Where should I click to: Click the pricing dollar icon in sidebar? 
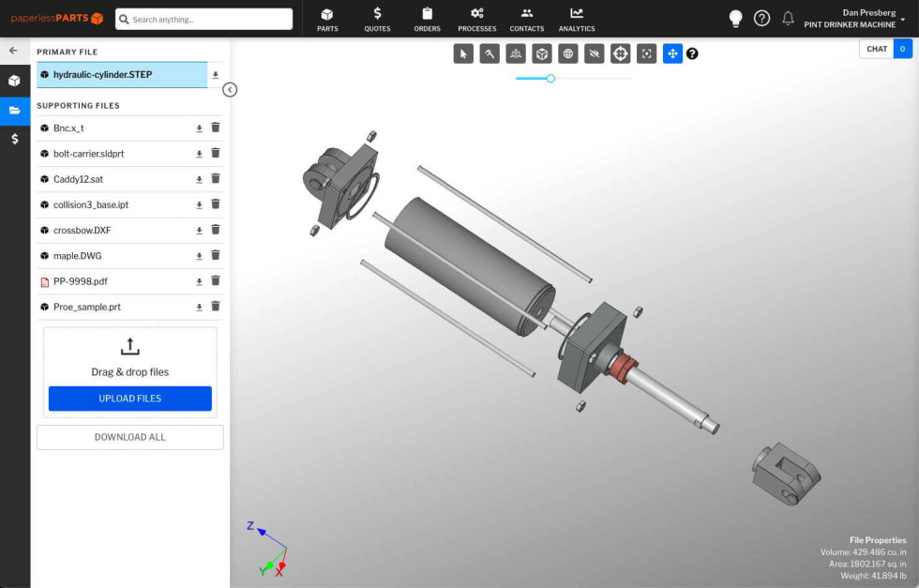[x=14, y=139]
